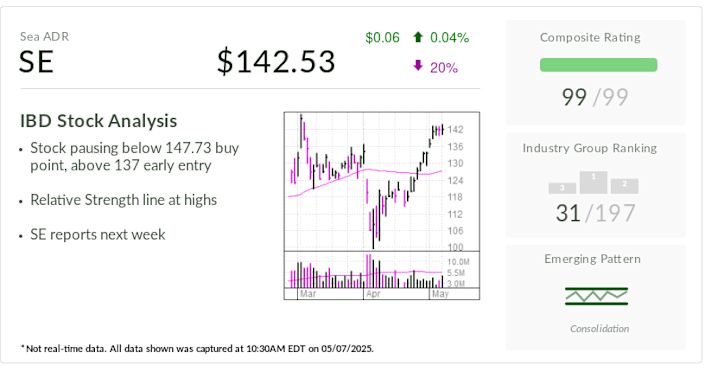Click the Composite Rating label
The height and width of the screenshot is (372, 705).
coord(590,37)
